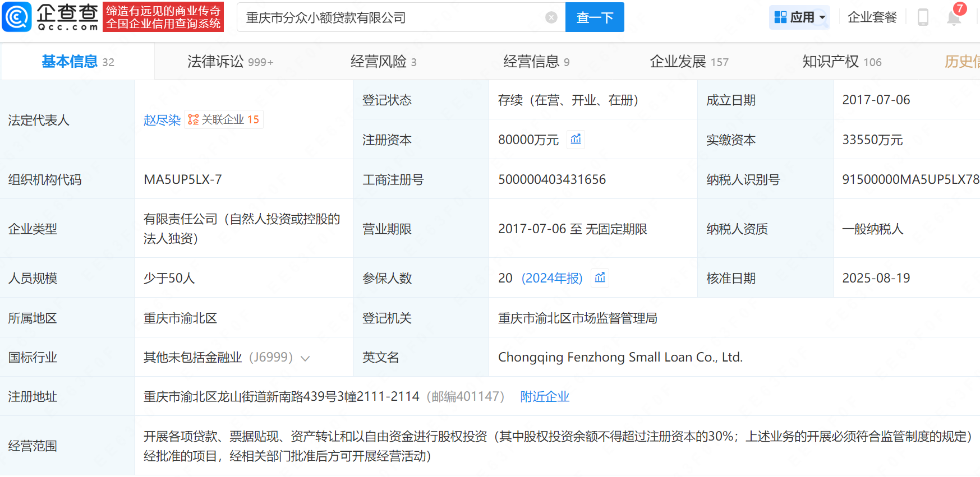Open the 应用 dropdown menu
Screen dimensions: 980x477
pyautogui.click(x=799, y=17)
